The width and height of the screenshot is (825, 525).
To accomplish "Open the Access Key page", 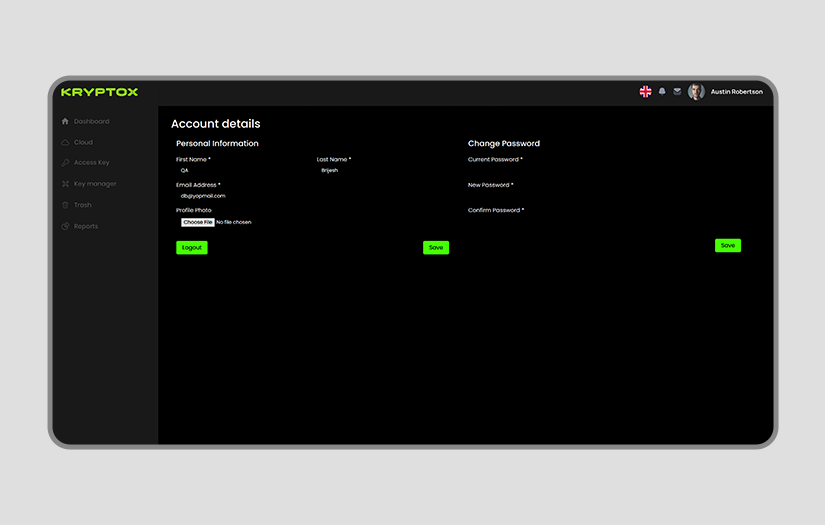I will pyautogui.click(x=92, y=163).
